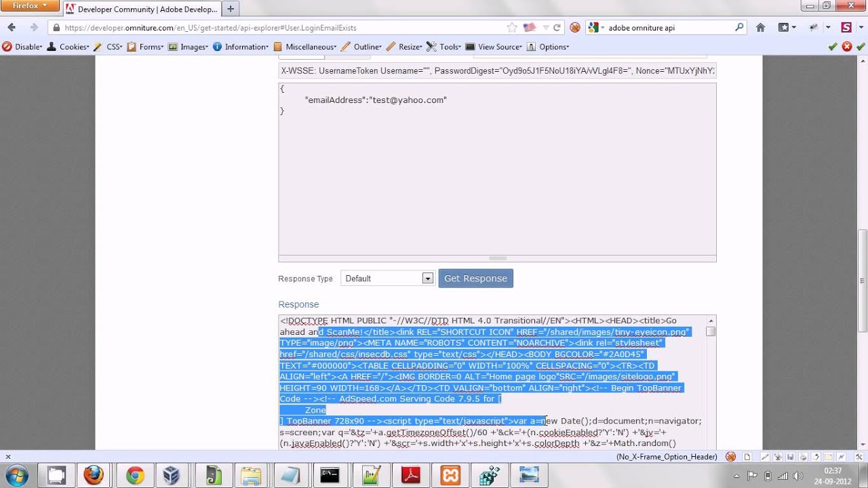Open the Cookies developer toolbar menu
868x488 pixels.
pos(68,47)
